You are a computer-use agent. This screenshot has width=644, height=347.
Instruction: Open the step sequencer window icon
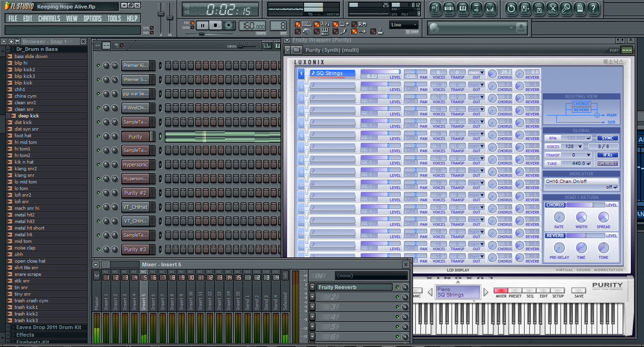[449, 8]
